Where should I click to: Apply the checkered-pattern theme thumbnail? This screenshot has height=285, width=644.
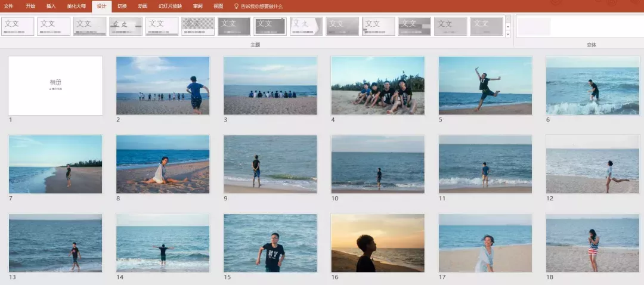198,26
